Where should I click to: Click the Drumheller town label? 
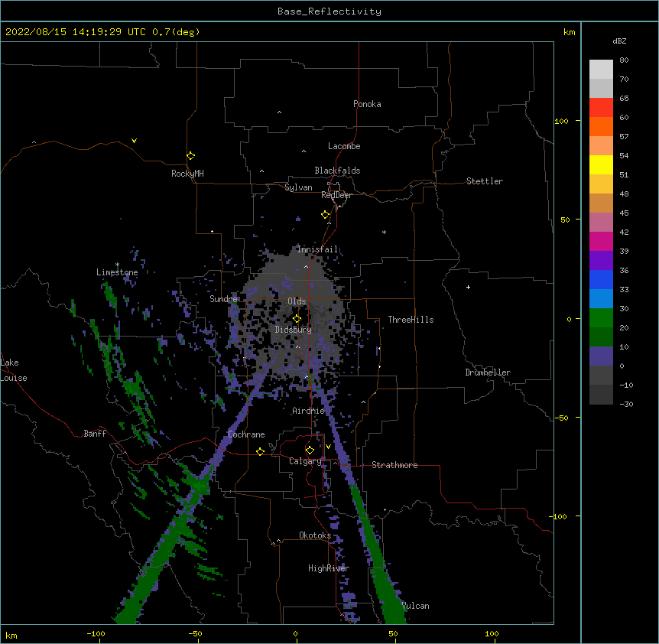488,372
